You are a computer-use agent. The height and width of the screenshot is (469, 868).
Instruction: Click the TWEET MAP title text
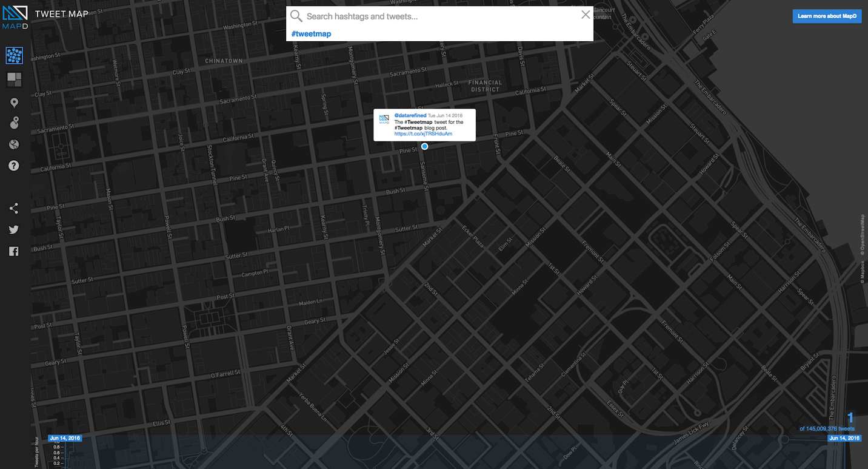pyautogui.click(x=61, y=14)
